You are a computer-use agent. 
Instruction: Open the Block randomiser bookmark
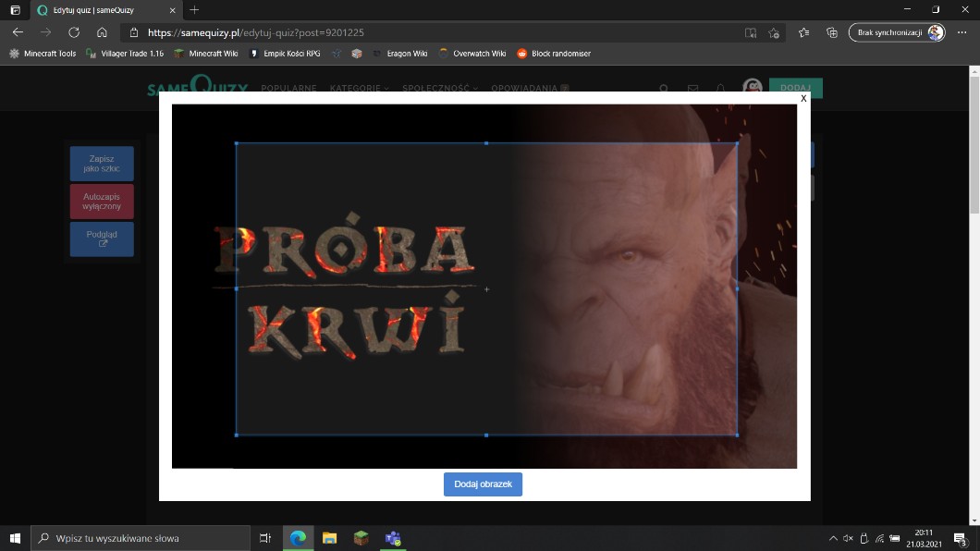point(553,54)
